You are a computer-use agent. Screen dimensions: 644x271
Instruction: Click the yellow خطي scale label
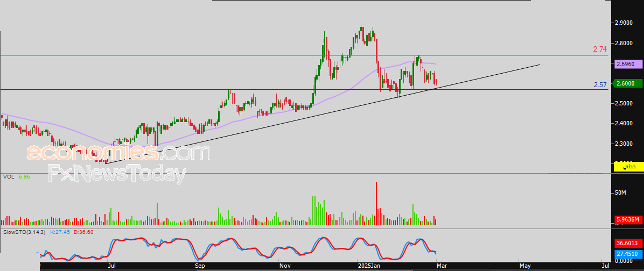point(628,167)
